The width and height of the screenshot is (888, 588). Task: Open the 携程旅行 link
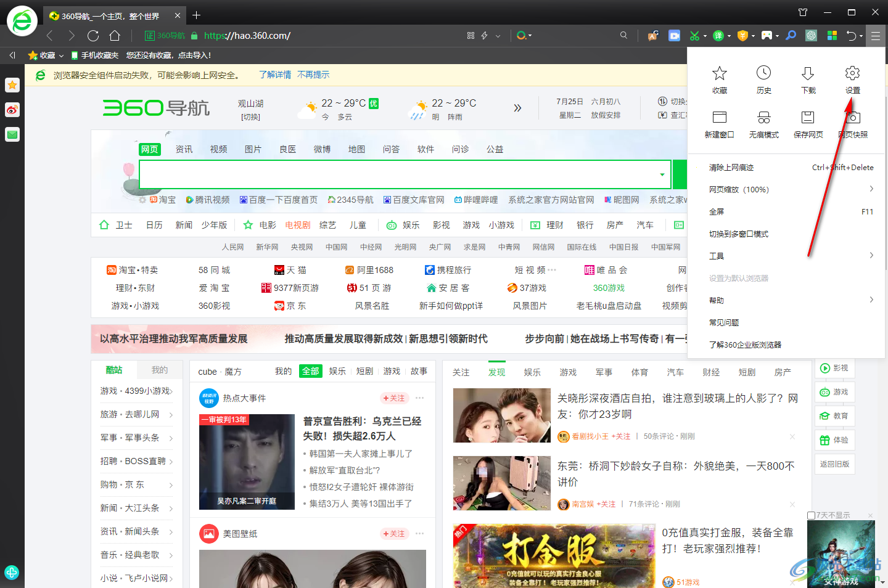(448, 270)
